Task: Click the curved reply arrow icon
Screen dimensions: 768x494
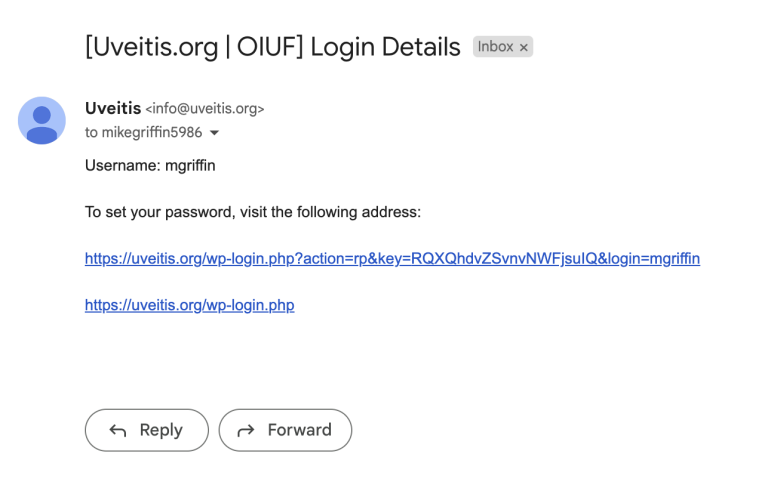Action: click(118, 430)
